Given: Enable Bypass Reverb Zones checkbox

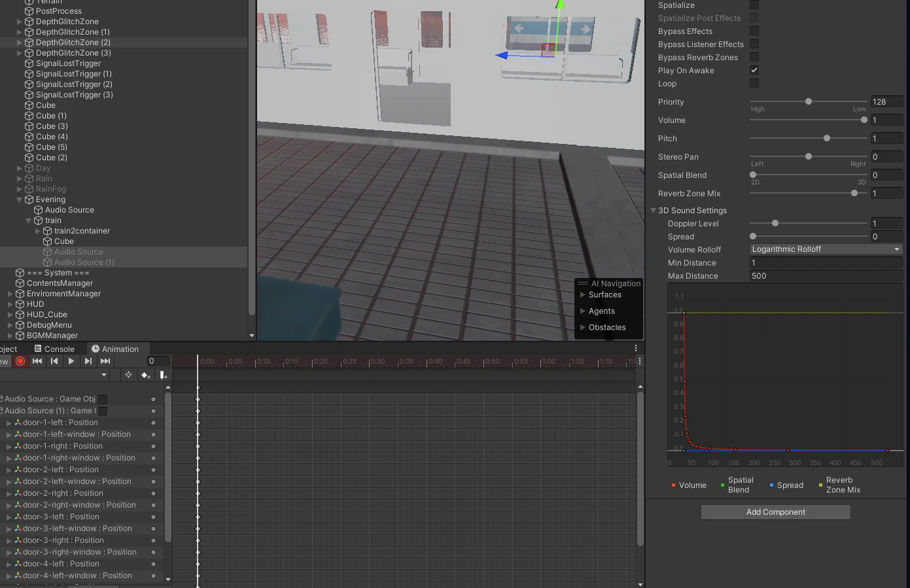Looking at the screenshot, I should 754,57.
